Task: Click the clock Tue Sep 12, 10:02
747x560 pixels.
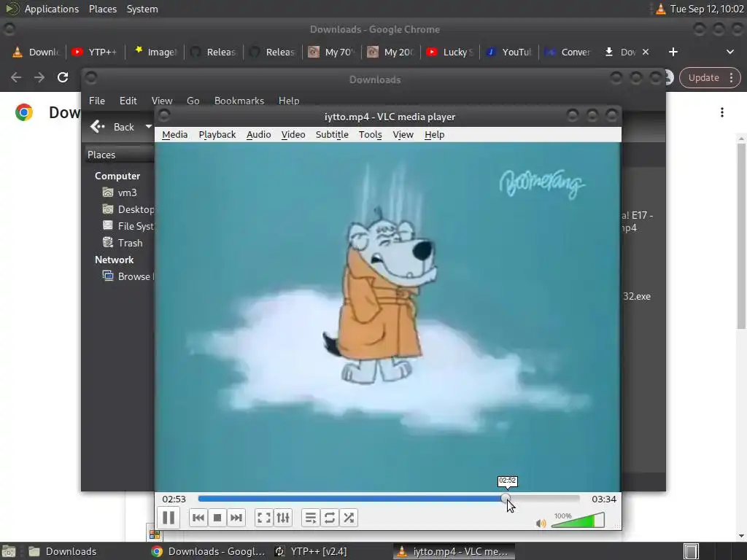Action: [706, 9]
